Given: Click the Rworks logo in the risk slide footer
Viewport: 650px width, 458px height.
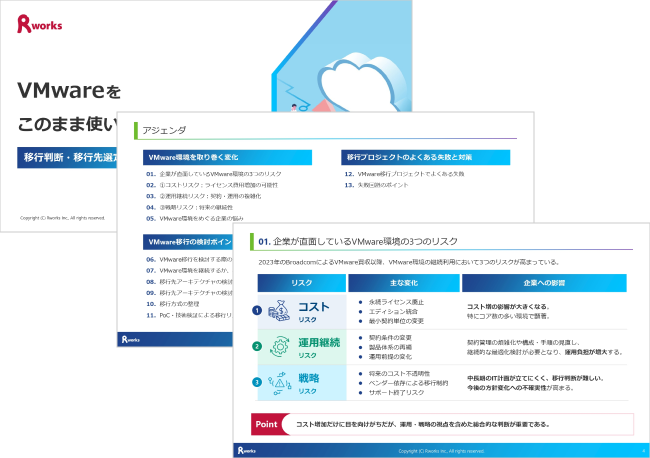Looking at the screenshot, I should [x=247, y=451].
